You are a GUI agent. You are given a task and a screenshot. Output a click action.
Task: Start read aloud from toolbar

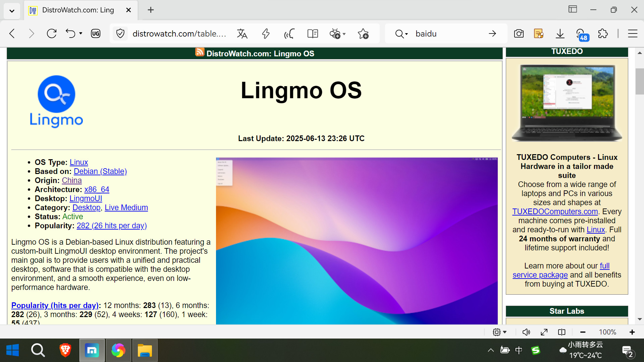tap(289, 34)
